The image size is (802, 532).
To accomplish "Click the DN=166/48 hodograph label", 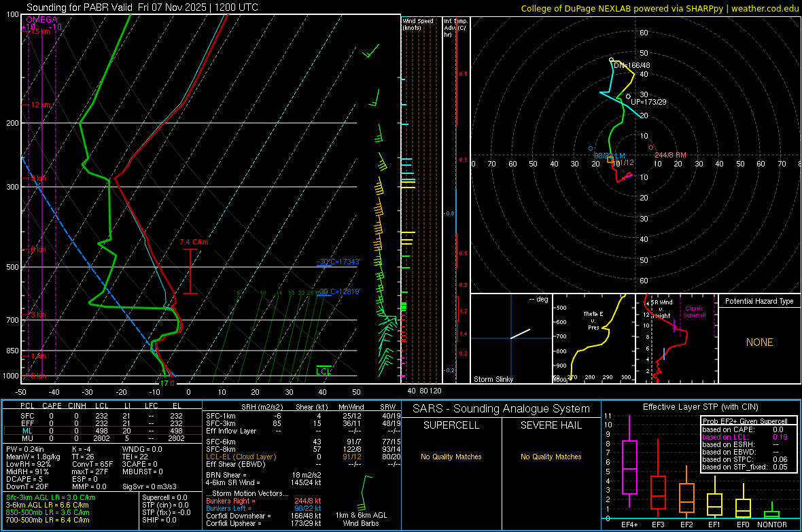I will (631, 65).
